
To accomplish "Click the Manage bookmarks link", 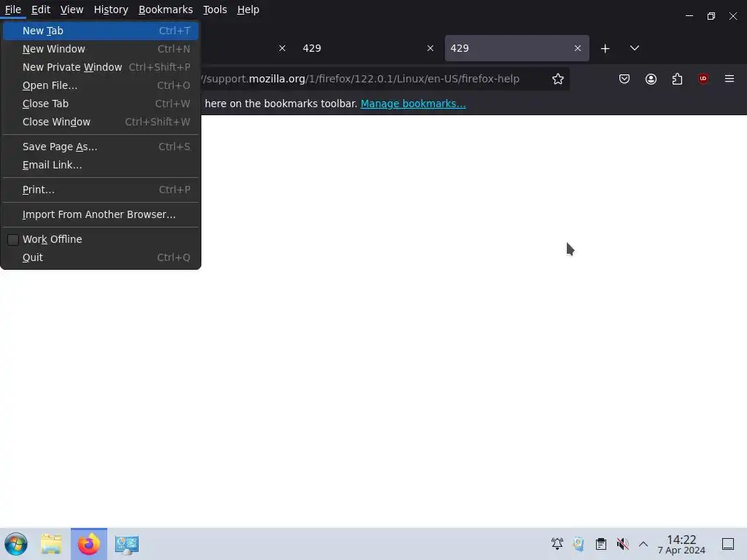I will click(413, 104).
